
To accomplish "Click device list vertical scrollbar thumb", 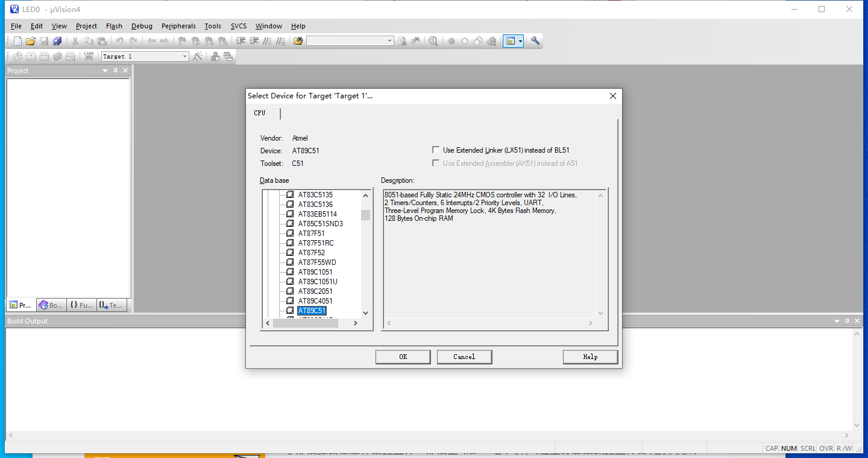I will pyautogui.click(x=365, y=215).
